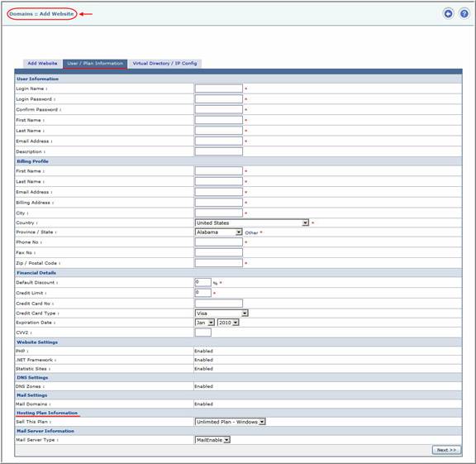Screen dimensions: 476x464
Task: Click the back arrow icon in header
Action: [448, 14]
